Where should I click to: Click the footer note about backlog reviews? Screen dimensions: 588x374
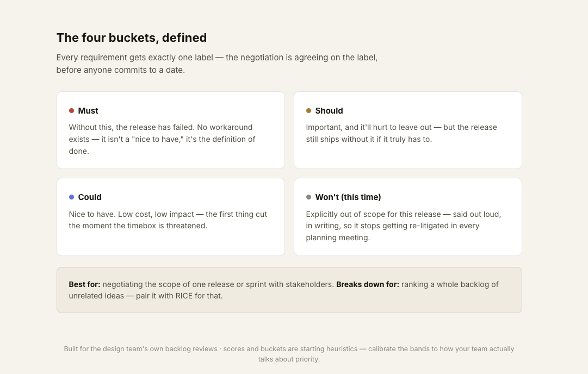tap(140, 349)
